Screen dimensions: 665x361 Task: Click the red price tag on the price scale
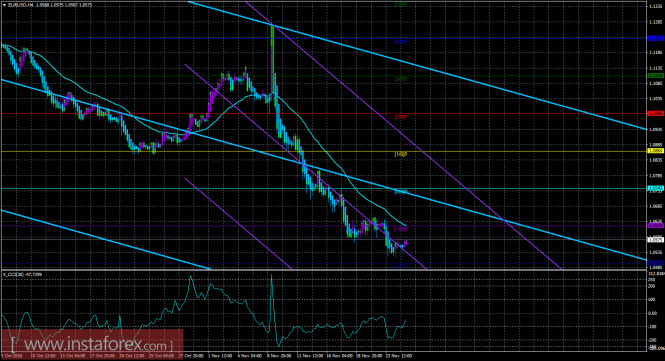tap(656, 113)
